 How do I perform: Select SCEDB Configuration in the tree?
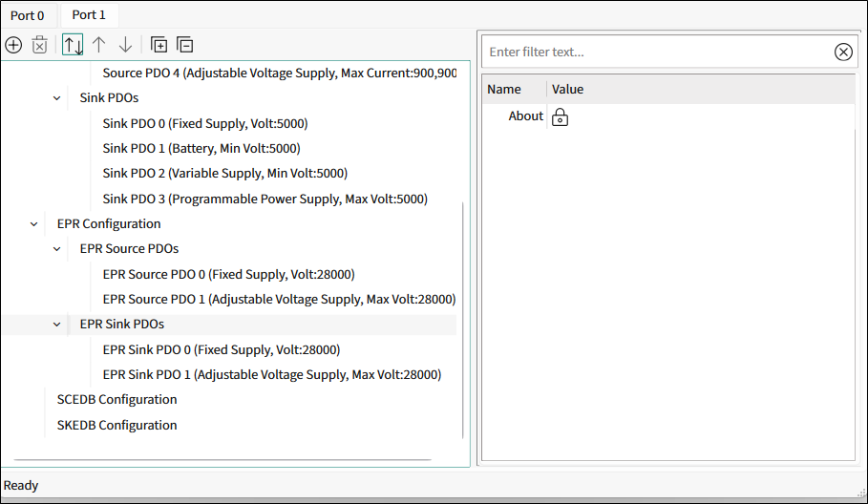[x=116, y=399]
